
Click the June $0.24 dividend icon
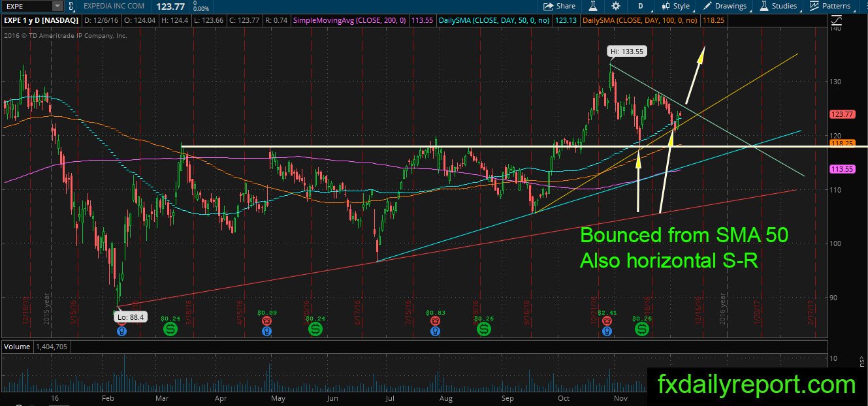pos(315,330)
